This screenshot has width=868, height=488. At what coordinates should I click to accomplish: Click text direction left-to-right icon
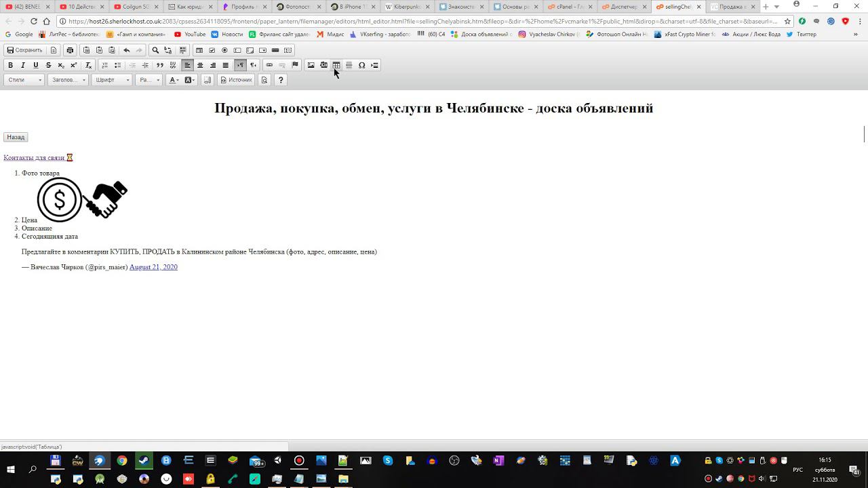[240, 65]
